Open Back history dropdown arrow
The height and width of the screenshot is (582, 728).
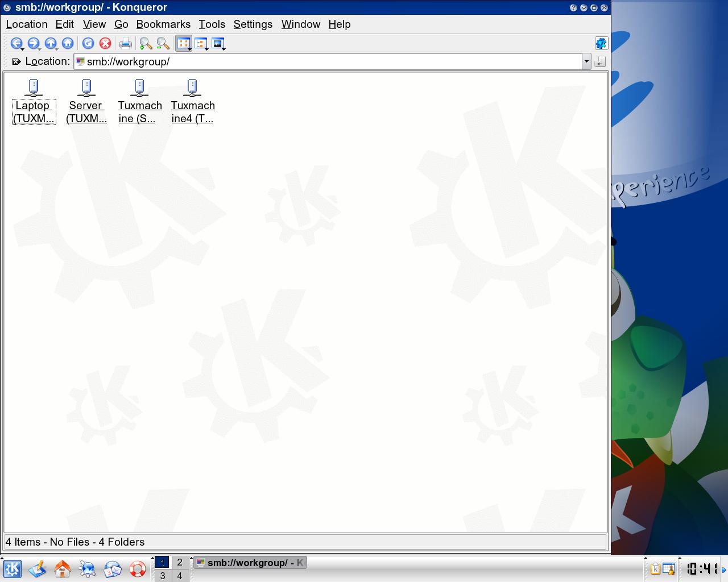pos(22,49)
